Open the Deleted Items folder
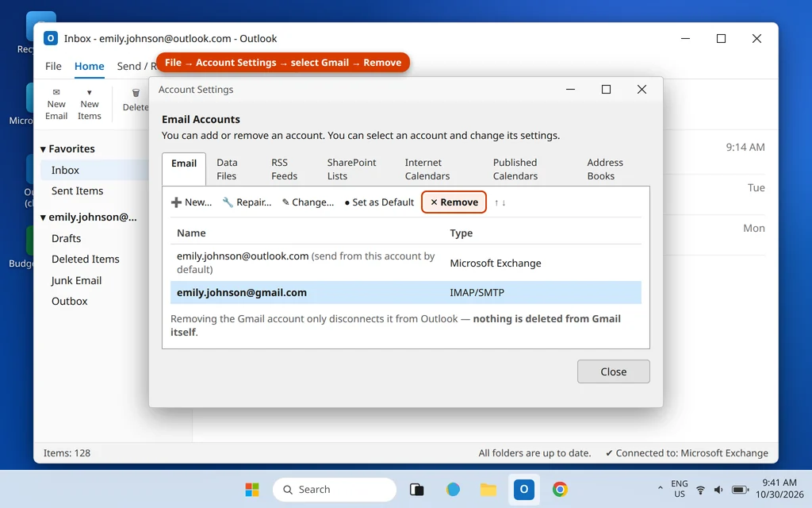Image resolution: width=812 pixels, height=508 pixels. coord(85,260)
